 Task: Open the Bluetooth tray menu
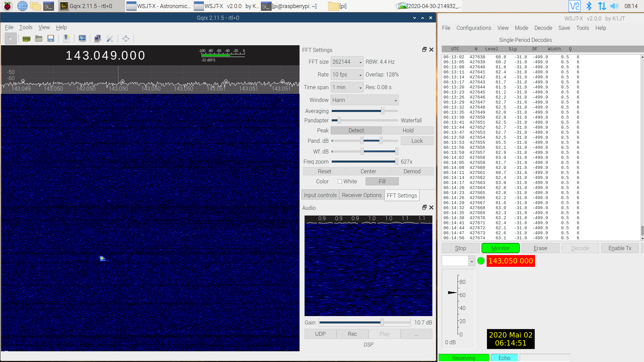[589, 6]
